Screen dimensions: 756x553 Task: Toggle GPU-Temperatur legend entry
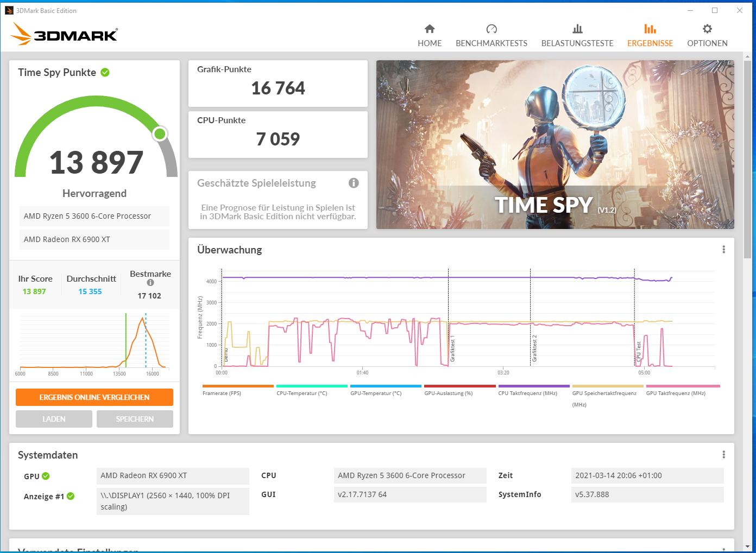[385, 390]
